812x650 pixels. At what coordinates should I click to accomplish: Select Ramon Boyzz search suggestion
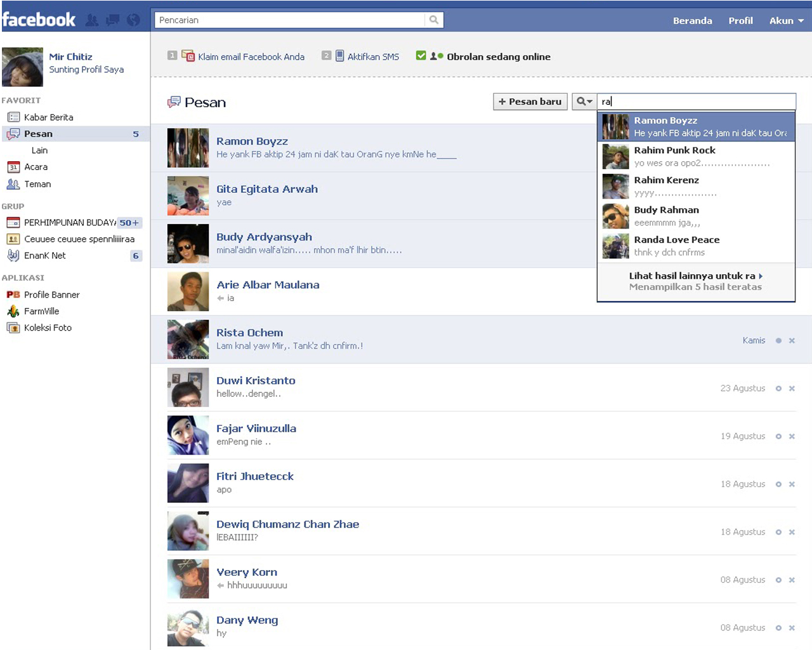(696, 126)
